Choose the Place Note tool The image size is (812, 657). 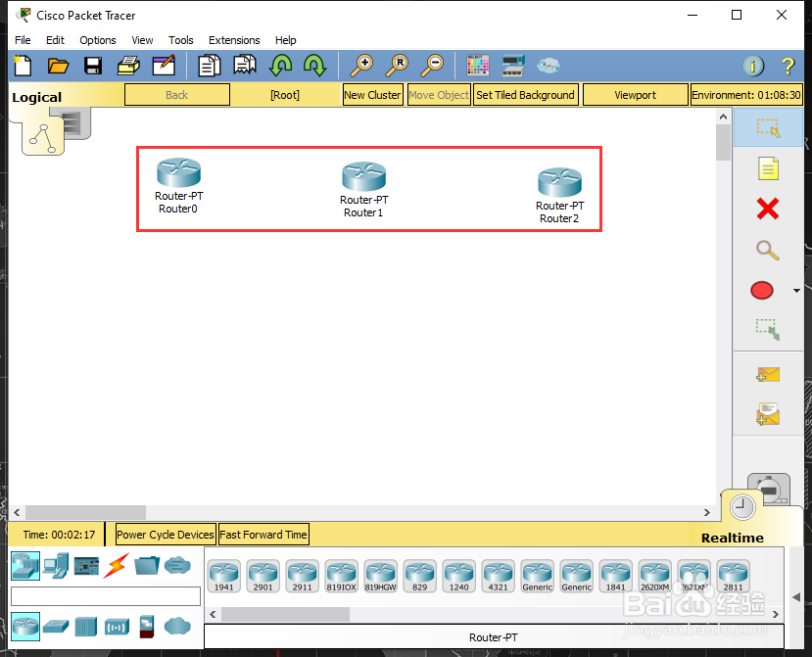768,168
